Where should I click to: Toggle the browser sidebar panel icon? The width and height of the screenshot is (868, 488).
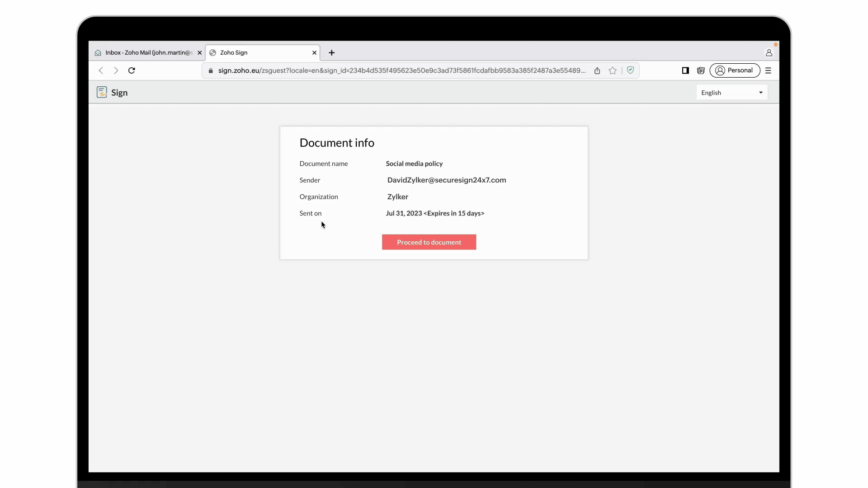pyautogui.click(x=685, y=70)
